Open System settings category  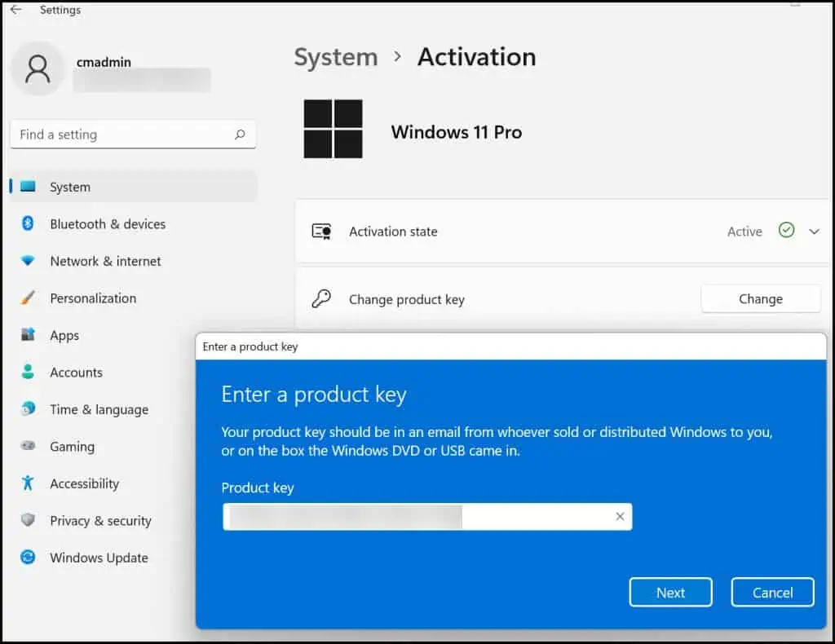tap(133, 187)
